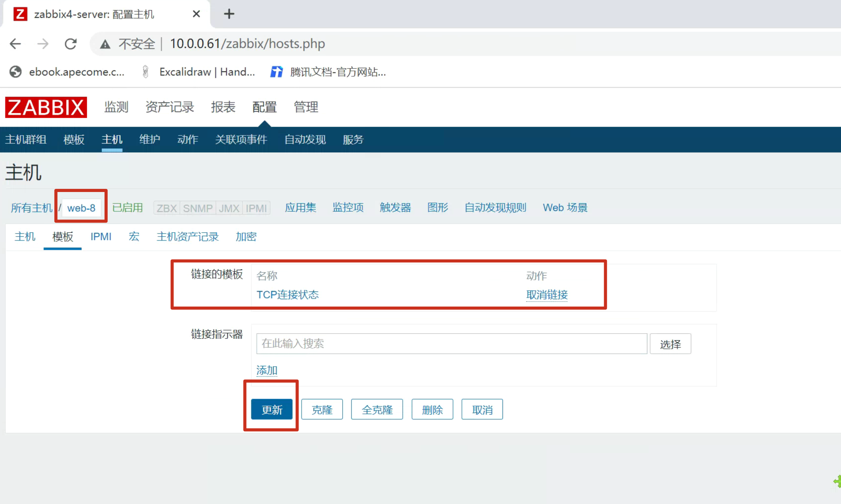
Task: Open the 管理 top menu
Action: pos(306,107)
